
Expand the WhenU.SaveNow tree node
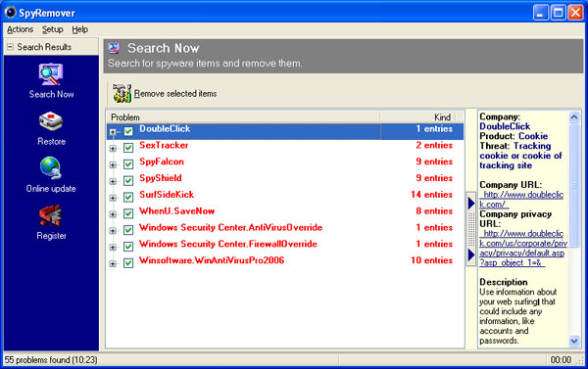(x=113, y=214)
